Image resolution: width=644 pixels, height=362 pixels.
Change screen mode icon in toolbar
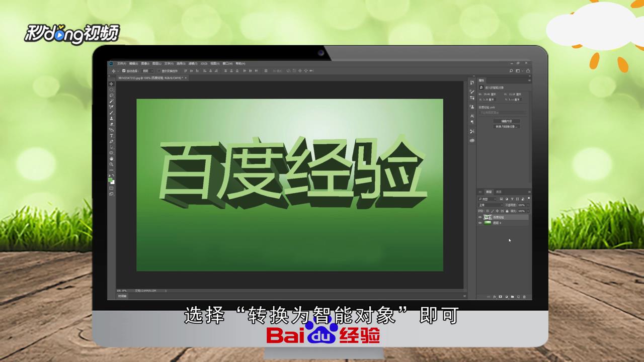[111, 194]
